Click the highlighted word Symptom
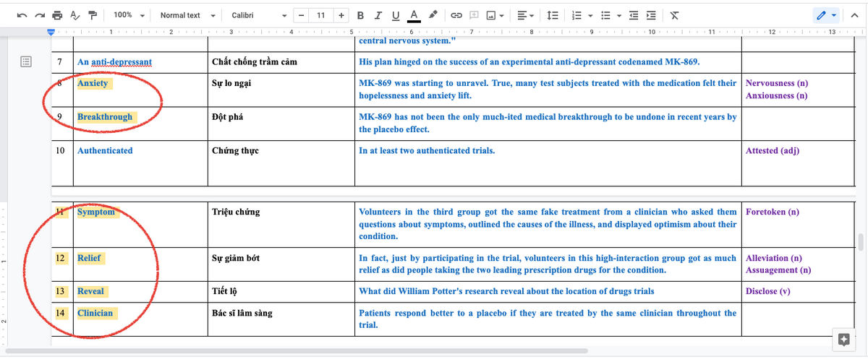Viewport: 868px width, 359px height. 96,212
